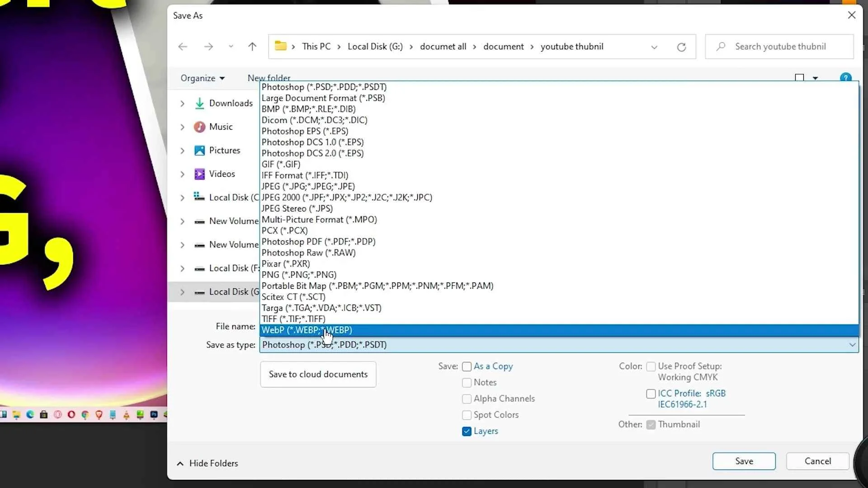This screenshot has height=488, width=868.
Task: Expand the Videos tree node chevron
Action: [x=182, y=174]
